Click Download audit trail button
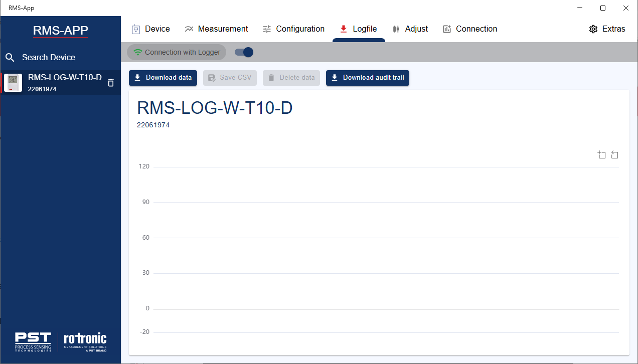This screenshot has height=364, width=638. coord(368,78)
